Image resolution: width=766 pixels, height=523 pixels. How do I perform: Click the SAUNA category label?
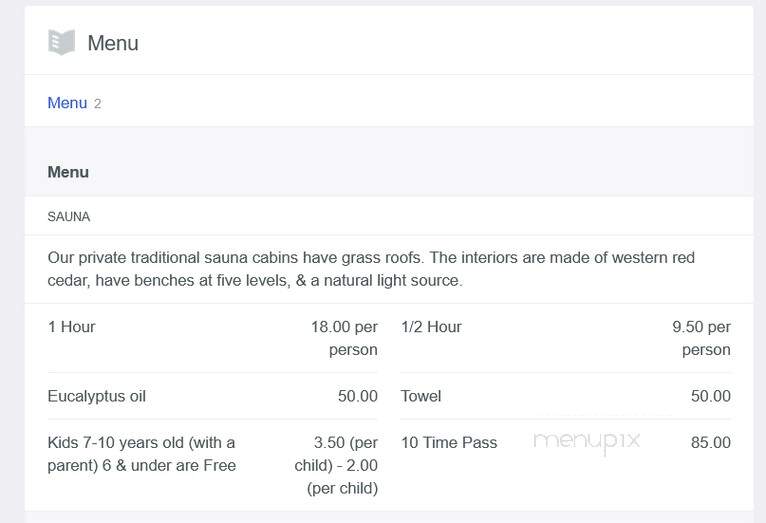(x=69, y=216)
